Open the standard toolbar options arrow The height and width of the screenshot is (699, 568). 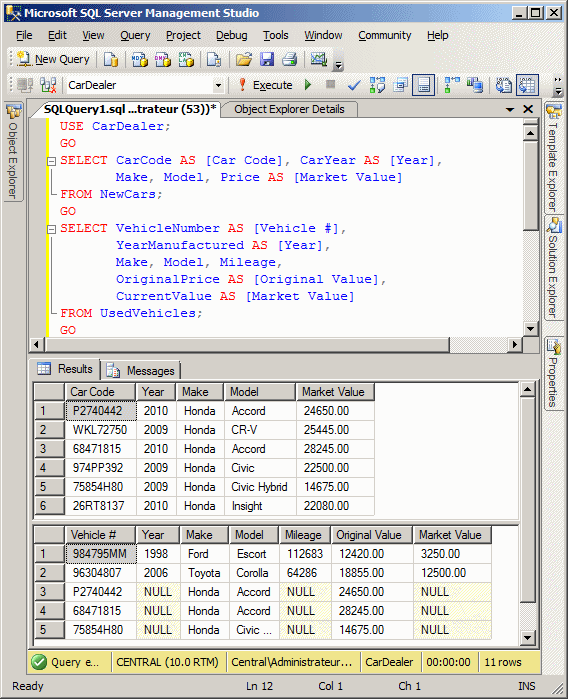pos(338,66)
